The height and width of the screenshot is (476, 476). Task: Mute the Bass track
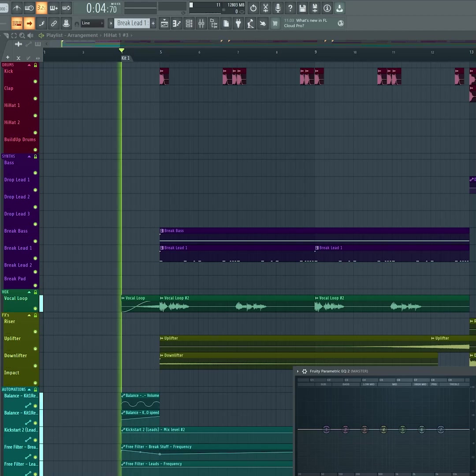[x=35, y=173]
